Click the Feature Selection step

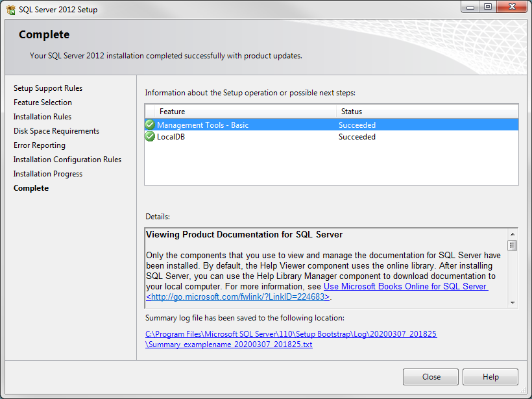click(43, 103)
